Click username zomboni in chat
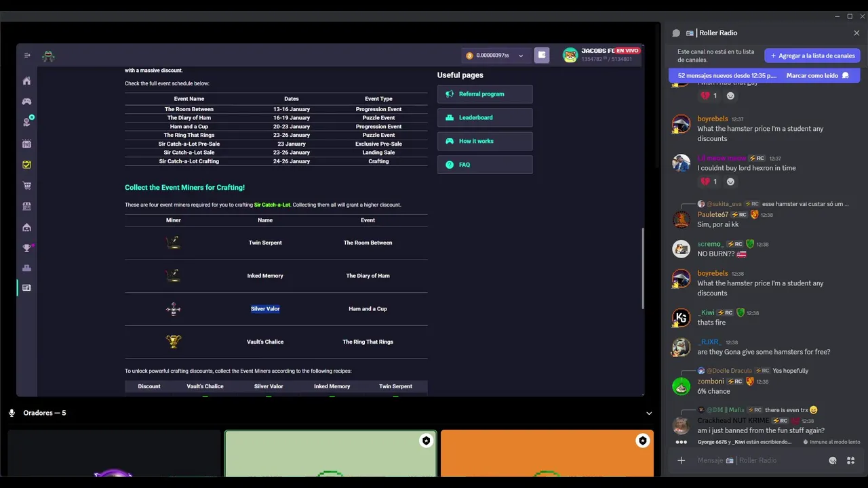 tap(711, 381)
